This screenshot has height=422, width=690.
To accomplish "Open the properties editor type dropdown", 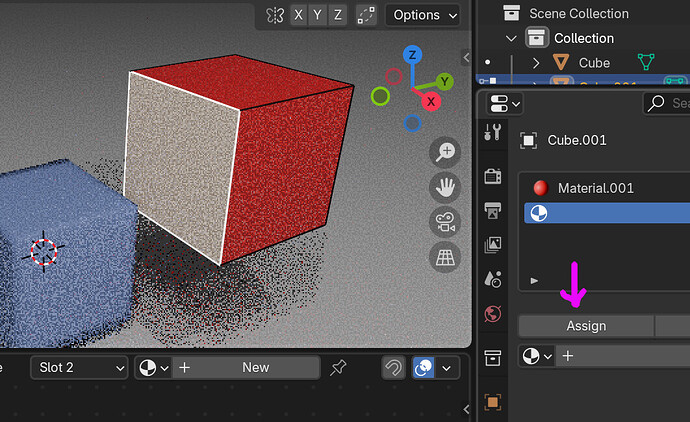I will (x=504, y=104).
